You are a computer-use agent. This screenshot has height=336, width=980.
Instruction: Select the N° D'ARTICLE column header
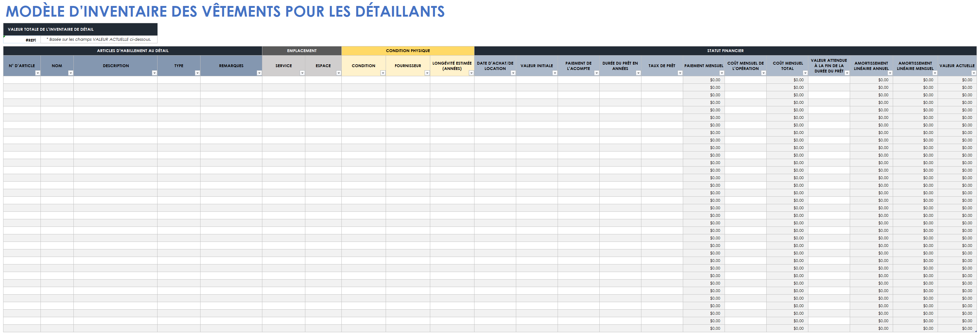tap(22, 66)
